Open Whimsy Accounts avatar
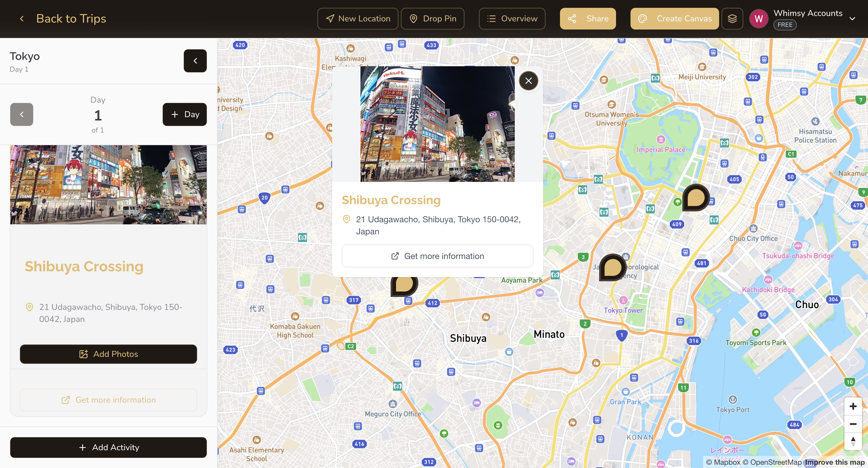The height and width of the screenshot is (468, 868). 759,18
